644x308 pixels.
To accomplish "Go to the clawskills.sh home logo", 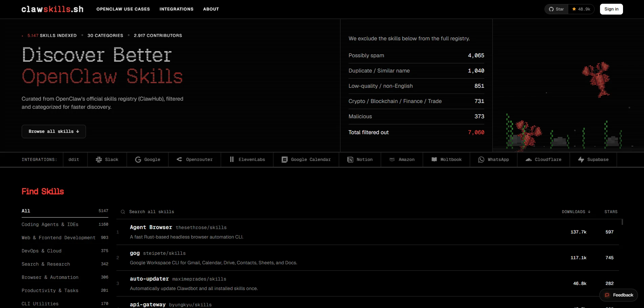I will click(52, 9).
